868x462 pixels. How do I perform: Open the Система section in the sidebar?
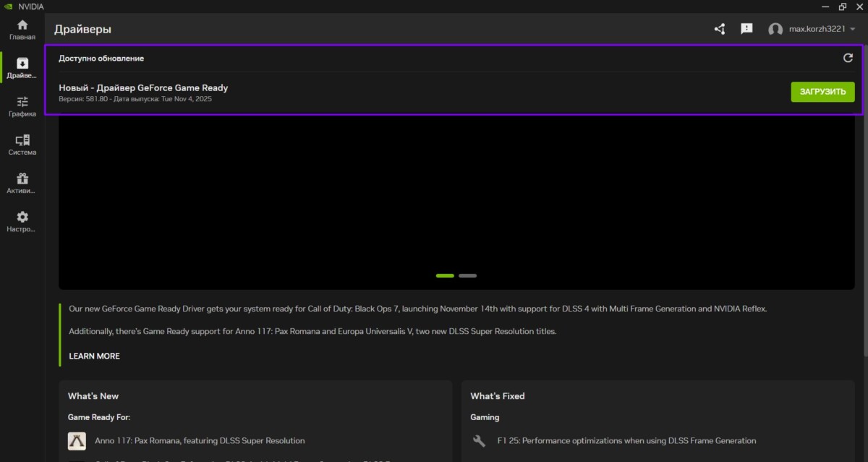[x=22, y=144]
